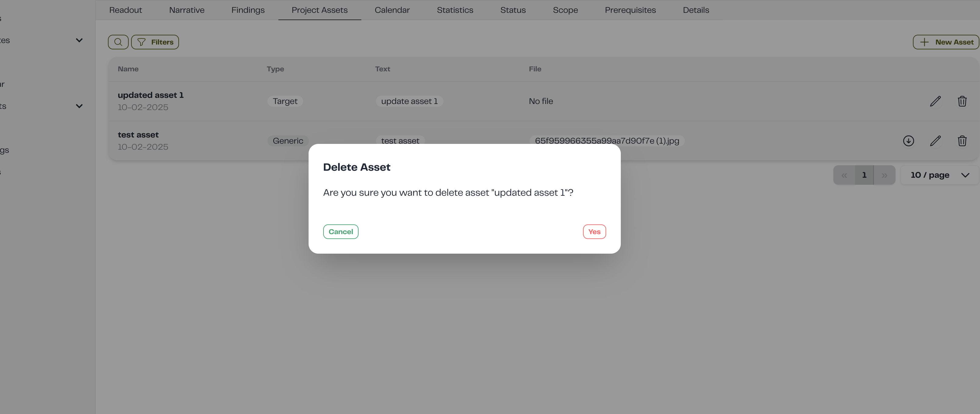Edit the updated asset 1 row pencil
Image resolution: width=980 pixels, height=414 pixels.
click(935, 101)
